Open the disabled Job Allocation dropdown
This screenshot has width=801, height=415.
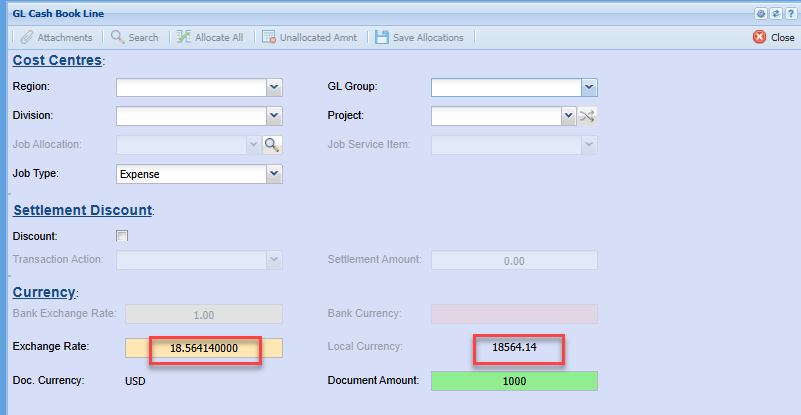pos(254,145)
